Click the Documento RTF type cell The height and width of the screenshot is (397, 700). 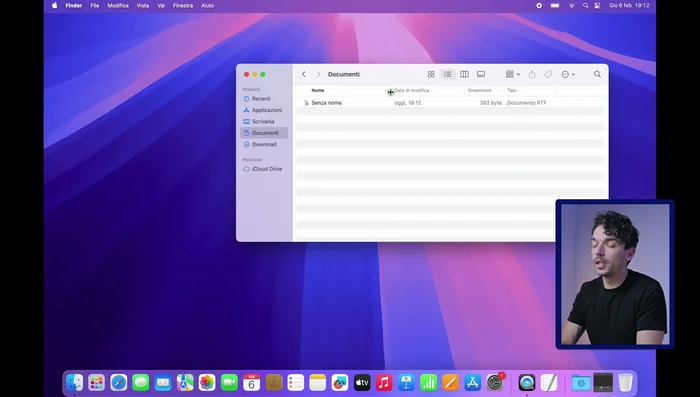point(527,103)
